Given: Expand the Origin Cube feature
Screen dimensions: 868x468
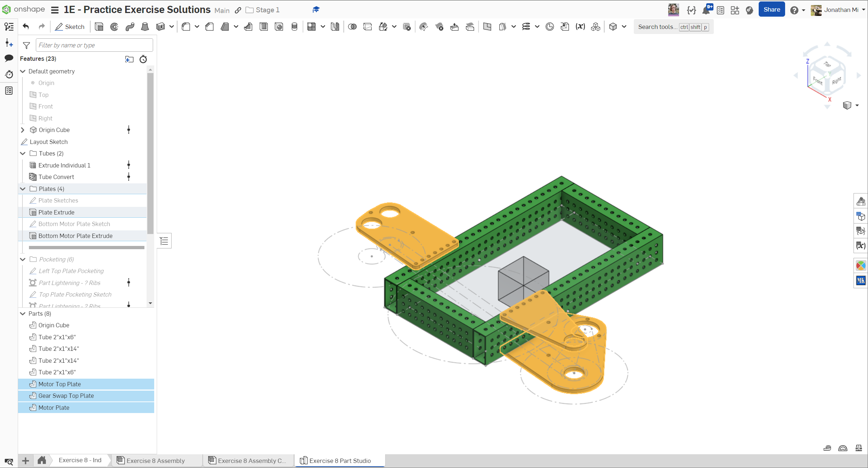Looking at the screenshot, I should pos(23,130).
